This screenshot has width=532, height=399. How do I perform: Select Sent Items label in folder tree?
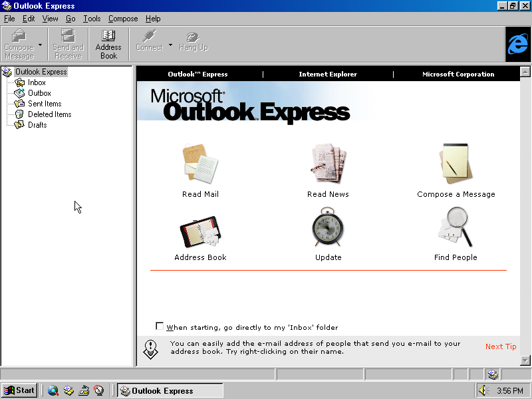[x=45, y=104]
